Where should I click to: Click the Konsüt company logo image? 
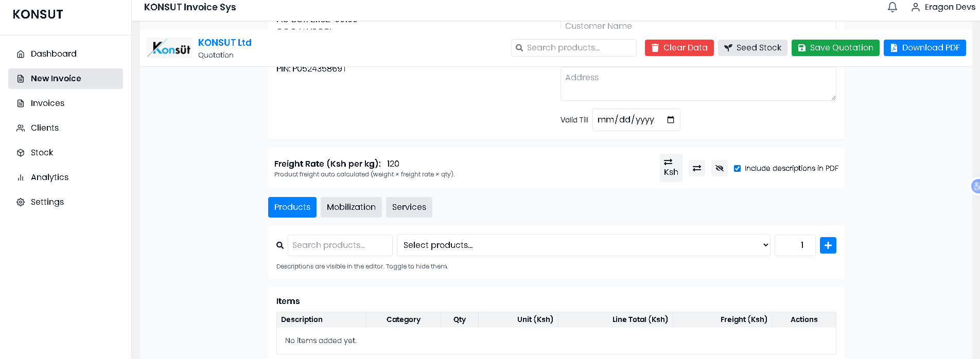click(x=169, y=48)
